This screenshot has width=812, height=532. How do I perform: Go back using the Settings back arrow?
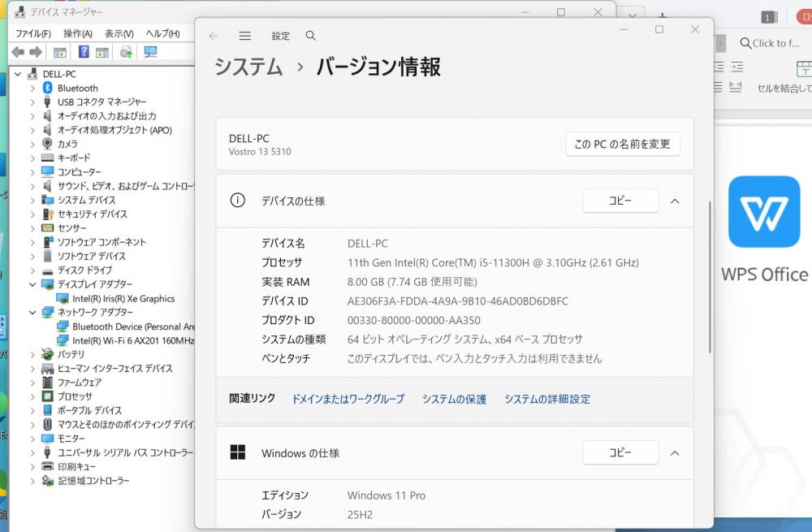pyautogui.click(x=214, y=36)
